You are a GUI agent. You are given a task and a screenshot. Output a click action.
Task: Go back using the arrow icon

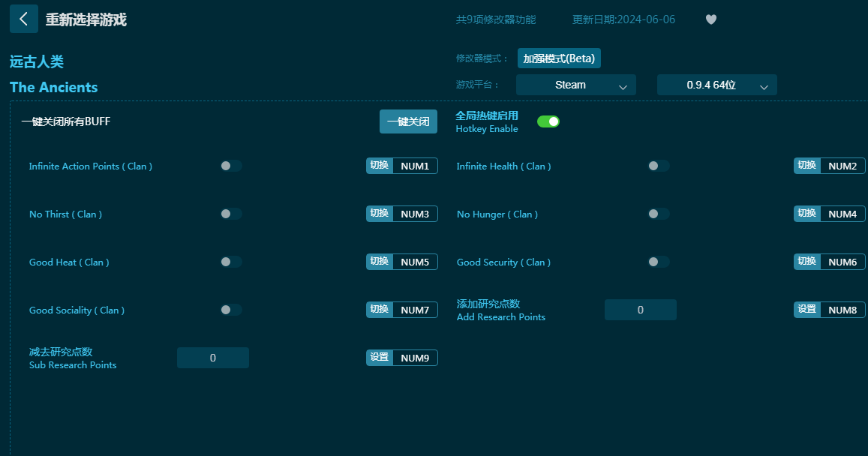click(x=24, y=19)
